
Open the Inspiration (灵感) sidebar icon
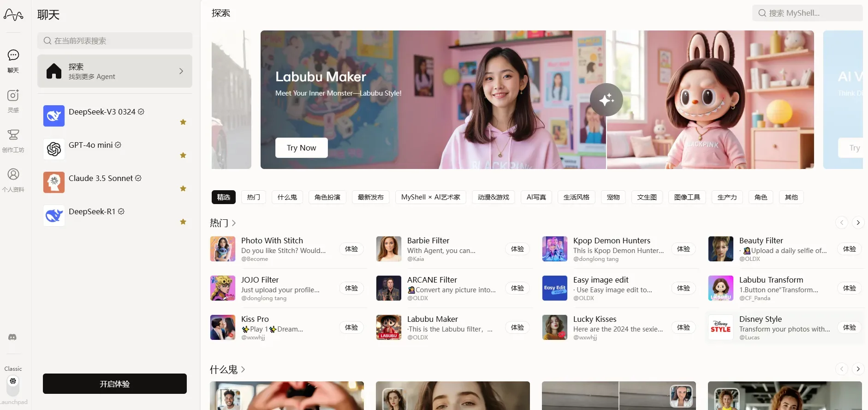(13, 100)
